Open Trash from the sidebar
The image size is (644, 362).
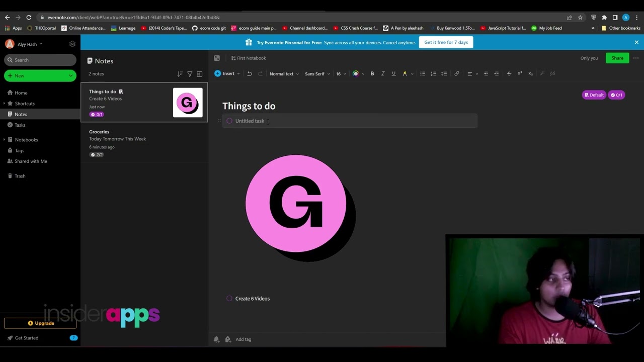coord(20,176)
